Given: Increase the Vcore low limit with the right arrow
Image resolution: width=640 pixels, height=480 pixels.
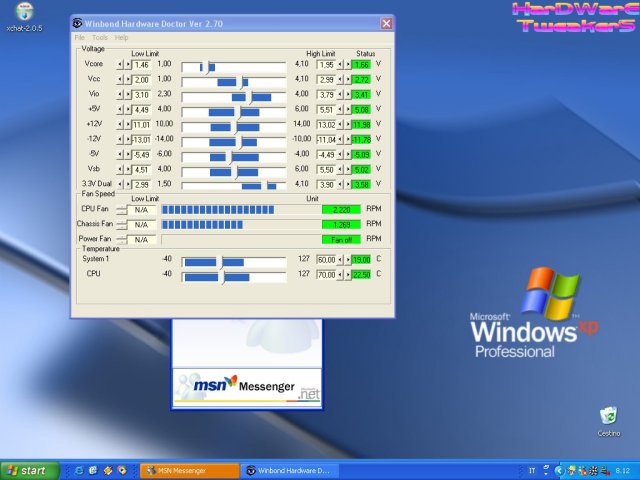Looking at the screenshot, I should click(x=128, y=64).
